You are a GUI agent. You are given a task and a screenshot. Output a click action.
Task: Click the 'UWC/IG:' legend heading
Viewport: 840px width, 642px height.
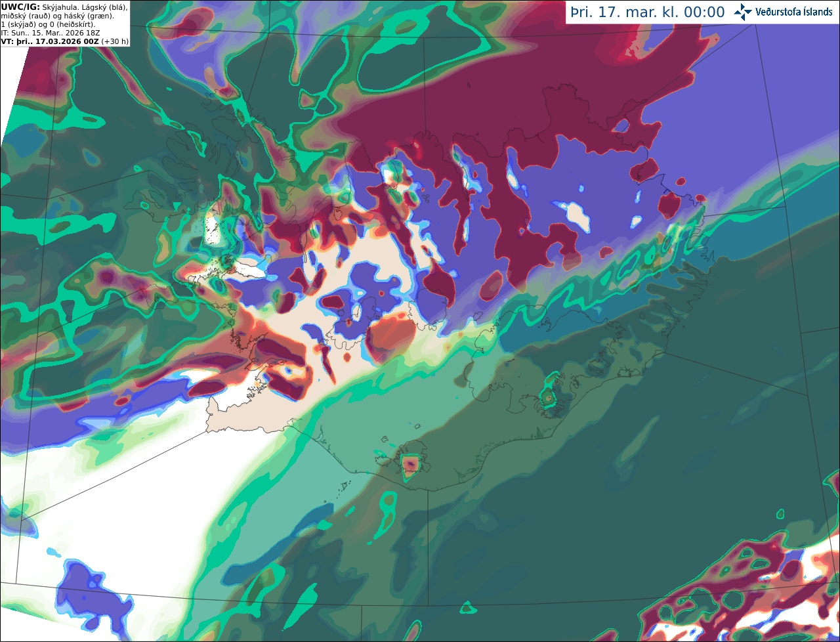pyautogui.click(x=20, y=7)
